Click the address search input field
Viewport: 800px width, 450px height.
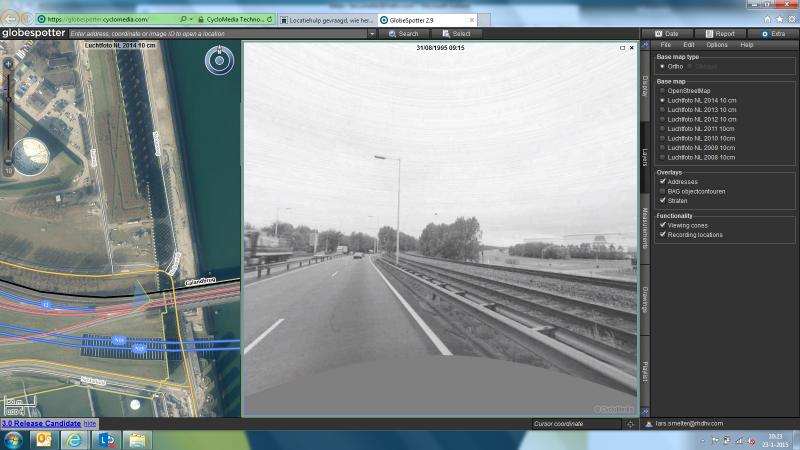(218, 34)
